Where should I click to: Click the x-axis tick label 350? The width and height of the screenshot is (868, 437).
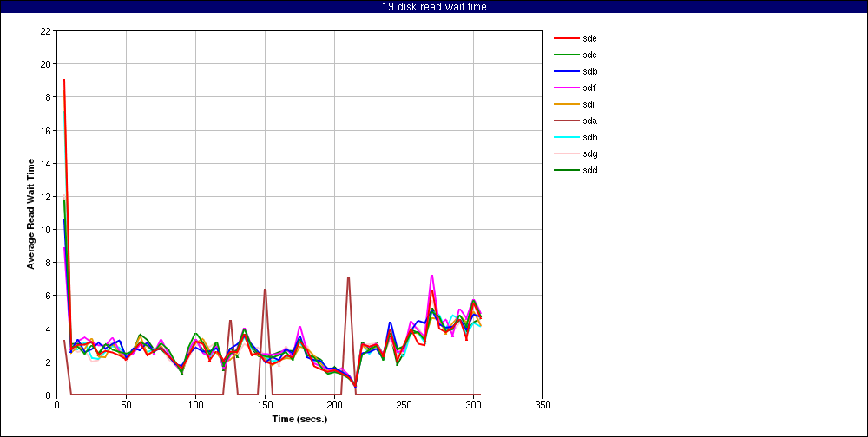(543, 404)
